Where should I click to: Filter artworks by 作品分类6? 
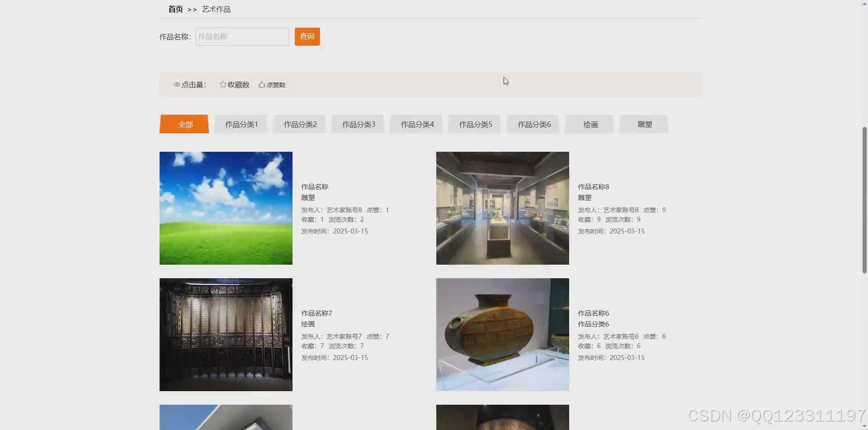(533, 124)
